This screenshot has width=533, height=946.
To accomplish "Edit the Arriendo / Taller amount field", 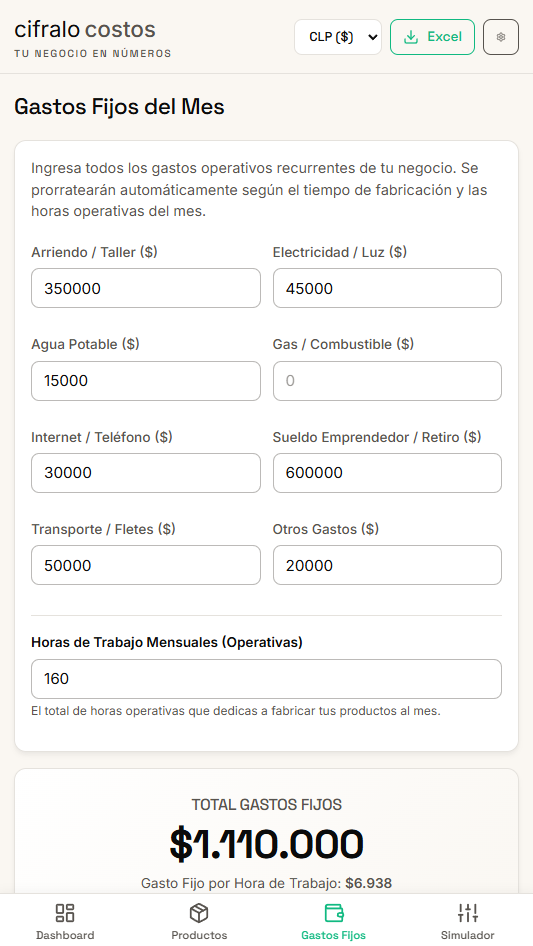I will click(x=146, y=288).
